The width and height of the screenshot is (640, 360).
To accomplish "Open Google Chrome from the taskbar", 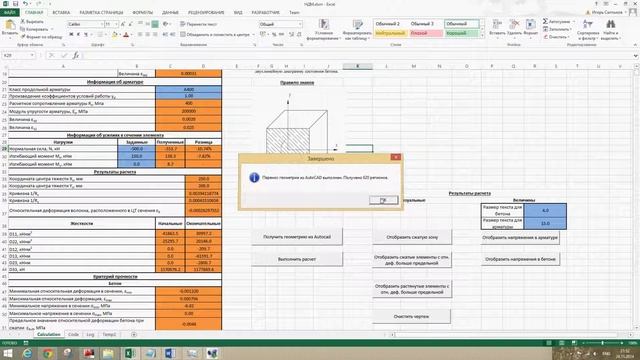I will pyautogui.click(x=48, y=353).
